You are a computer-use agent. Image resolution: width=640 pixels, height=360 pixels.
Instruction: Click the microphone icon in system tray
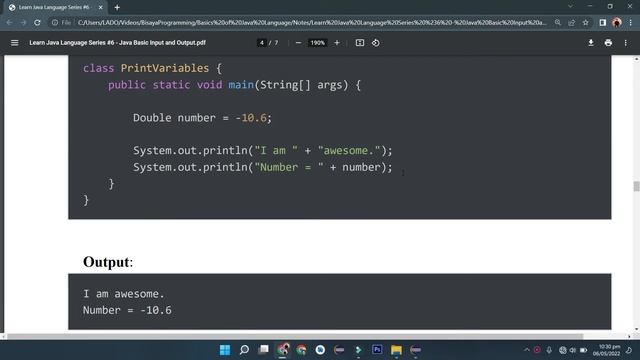[x=549, y=350]
